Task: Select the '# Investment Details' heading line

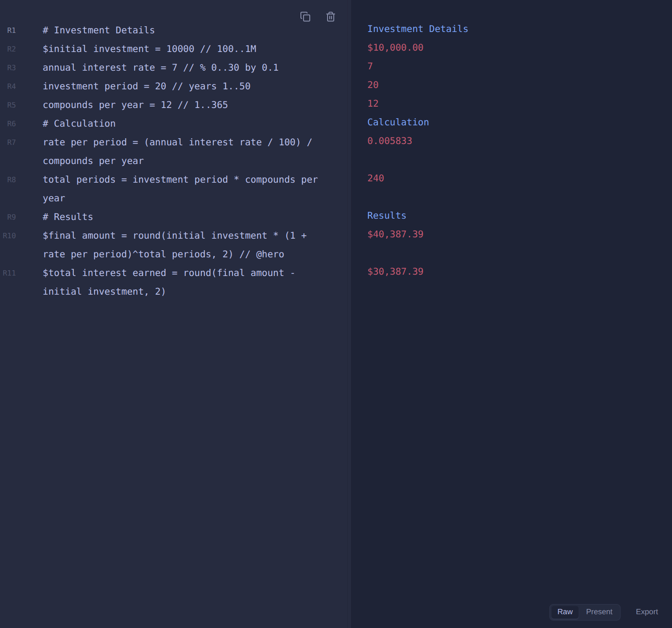Action: point(99,30)
